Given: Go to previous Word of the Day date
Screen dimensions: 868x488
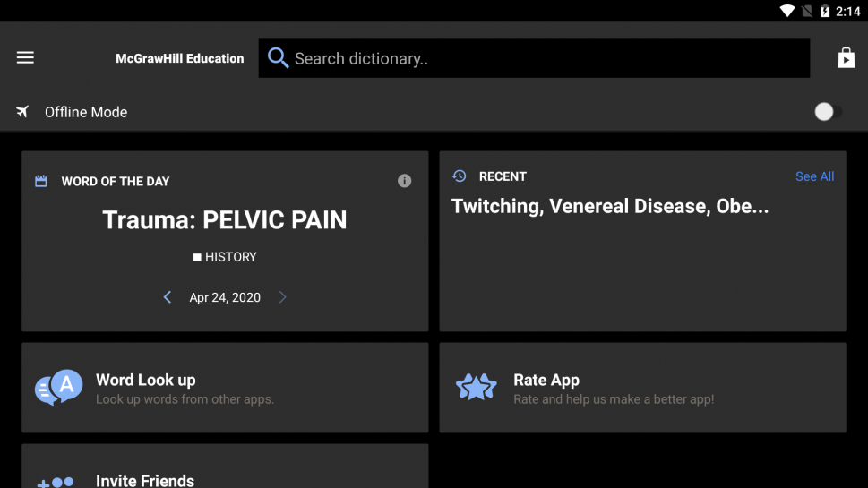Looking at the screenshot, I should coord(168,297).
